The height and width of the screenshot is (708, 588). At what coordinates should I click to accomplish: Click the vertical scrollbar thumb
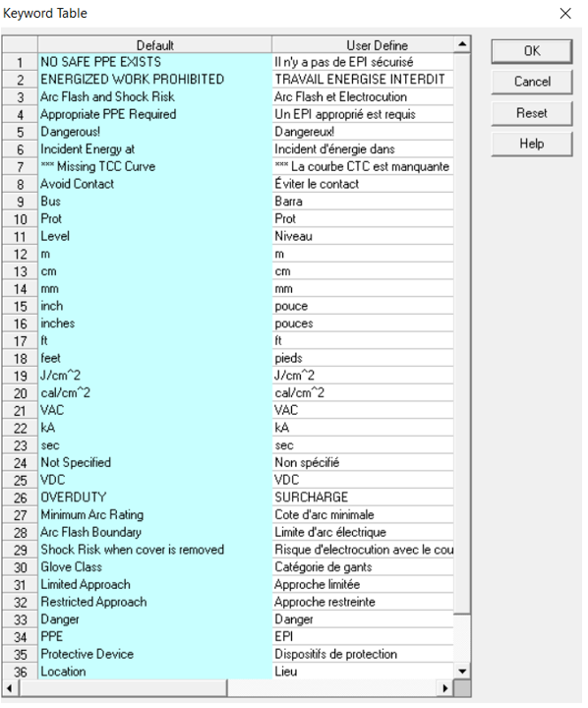tap(462, 333)
